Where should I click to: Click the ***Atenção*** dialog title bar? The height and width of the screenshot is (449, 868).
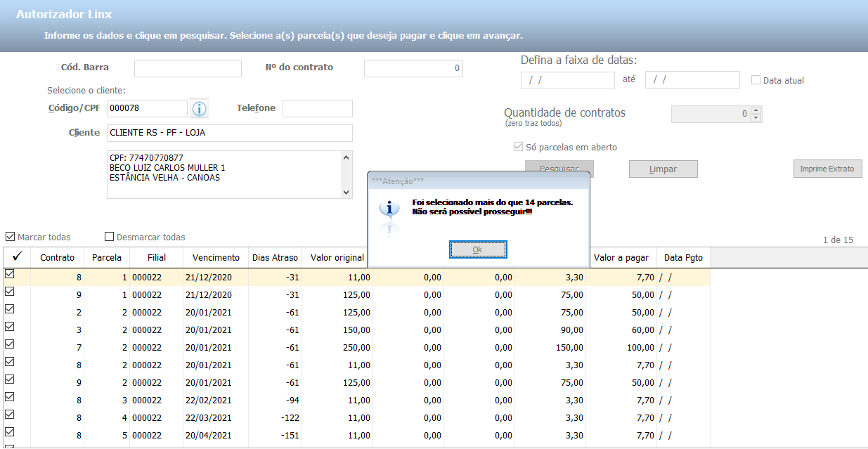pyautogui.click(x=479, y=181)
